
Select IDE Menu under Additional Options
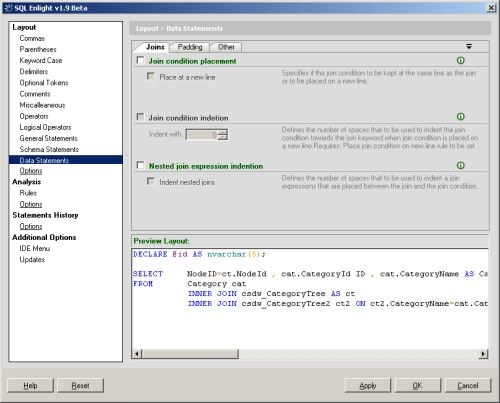pyautogui.click(x=35, y=248)
